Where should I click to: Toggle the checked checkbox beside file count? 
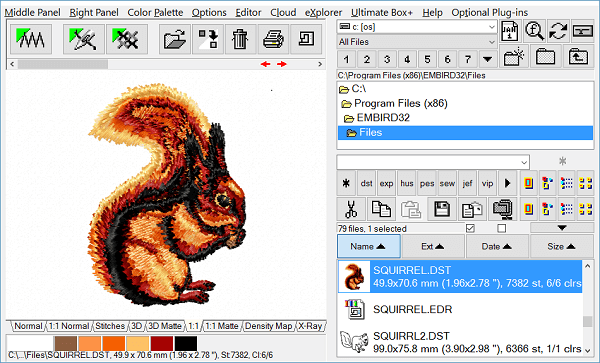point(470,228)
